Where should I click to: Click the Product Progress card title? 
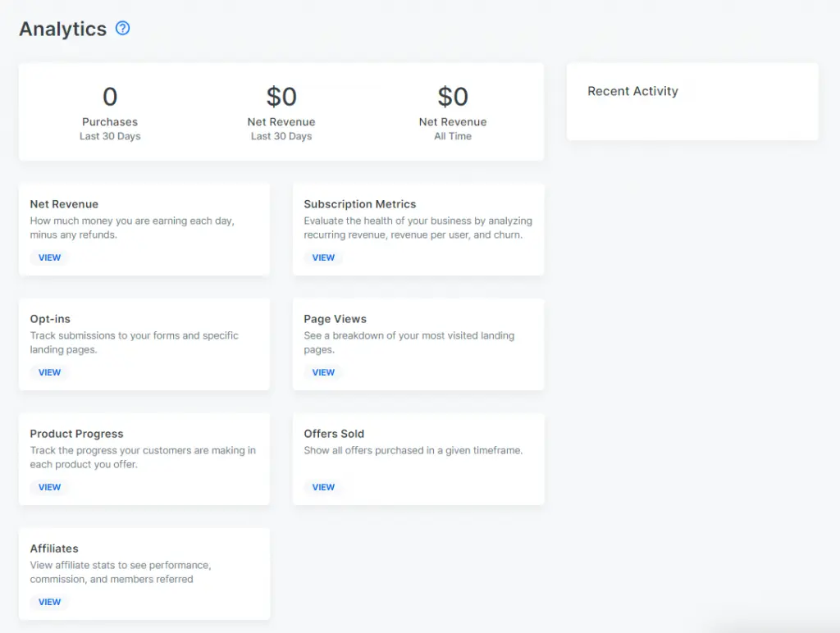(x=76, y=434)
